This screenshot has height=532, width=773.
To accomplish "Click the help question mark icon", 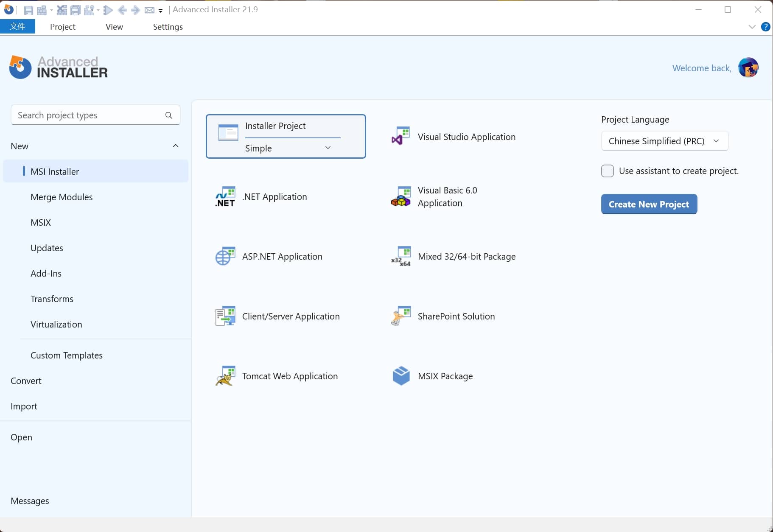I will coord(765,27).
